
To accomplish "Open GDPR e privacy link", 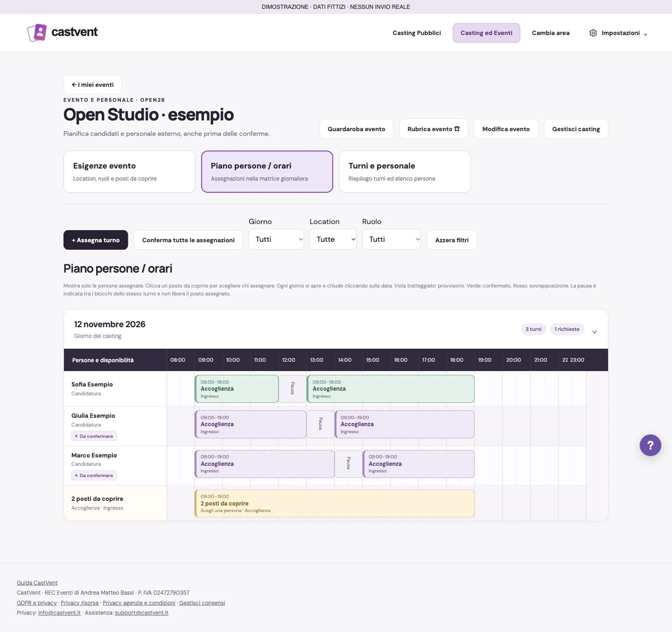I will tap(37, 603).
